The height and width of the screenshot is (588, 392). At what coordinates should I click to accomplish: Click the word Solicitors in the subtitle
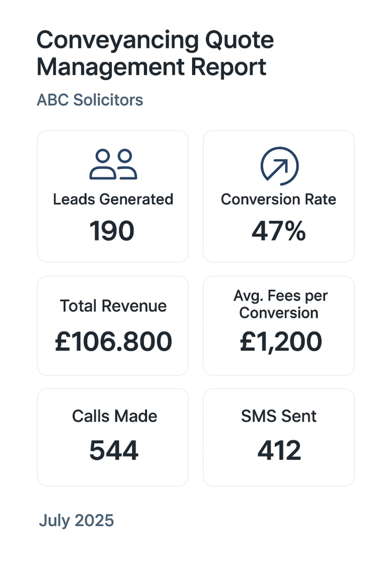click(x=108, y=100)
